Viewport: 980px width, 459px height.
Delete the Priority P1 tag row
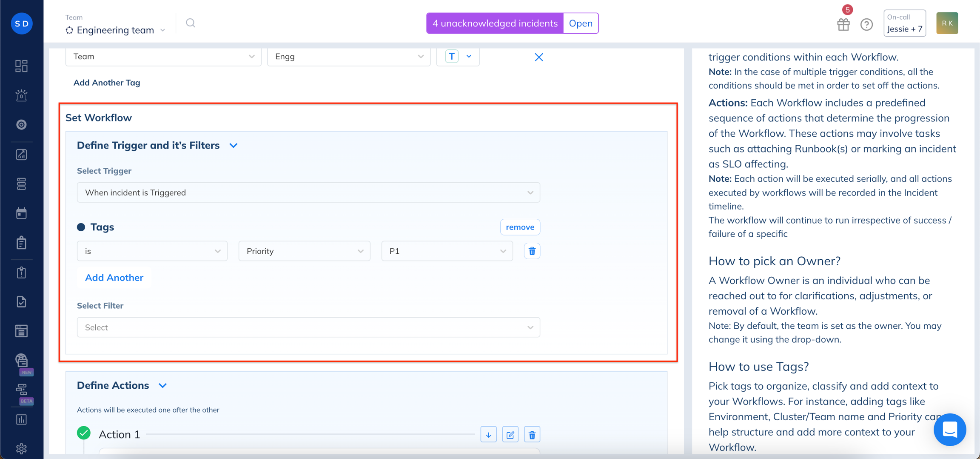tap(532, 251)
